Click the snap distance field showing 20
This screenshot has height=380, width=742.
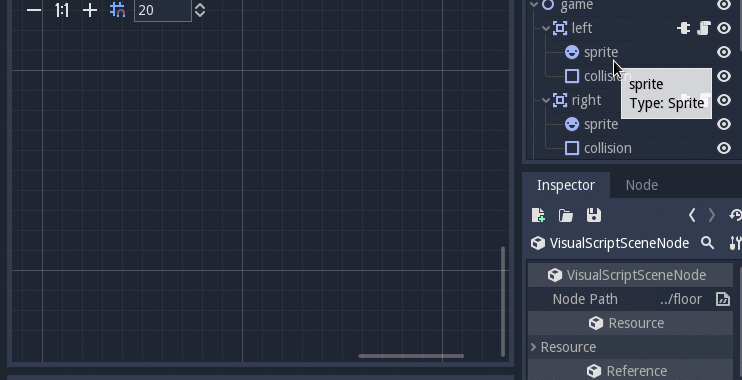pyautogui.click(x=163, y=10)
